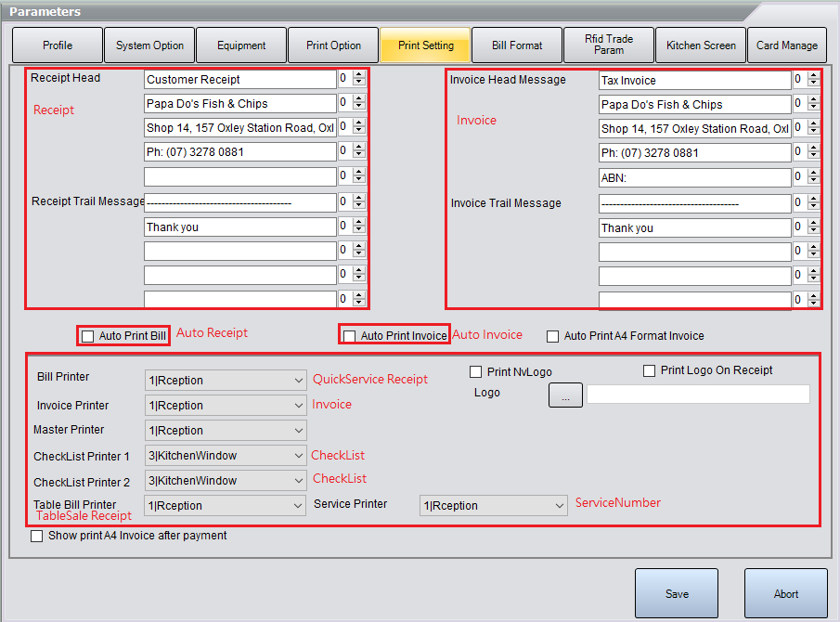This screenshot has height=622, width=840.
Task: Click the Logo file path field
Action: [x=698, y=395]
